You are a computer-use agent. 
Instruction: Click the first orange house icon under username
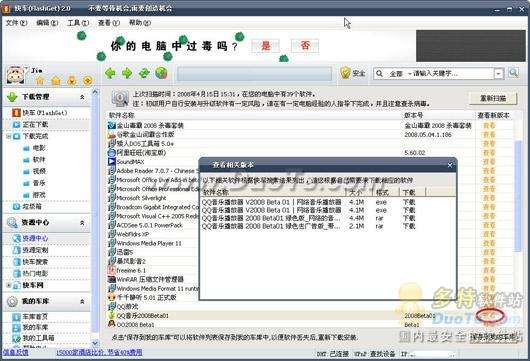40,80
